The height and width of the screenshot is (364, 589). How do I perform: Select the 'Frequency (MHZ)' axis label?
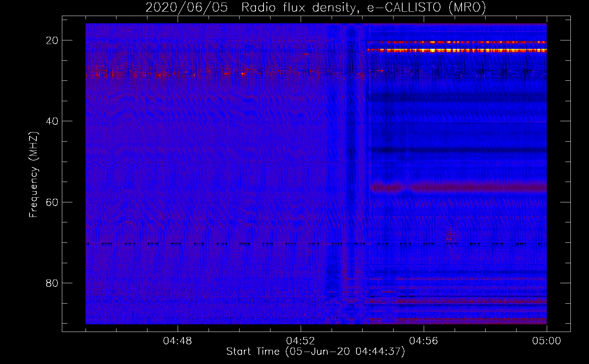click(x=33, y=175)
